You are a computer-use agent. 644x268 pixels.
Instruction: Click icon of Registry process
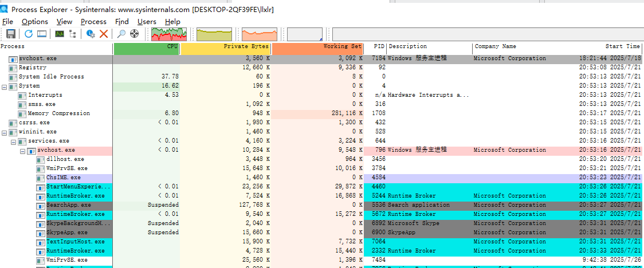tap(13, 68)
